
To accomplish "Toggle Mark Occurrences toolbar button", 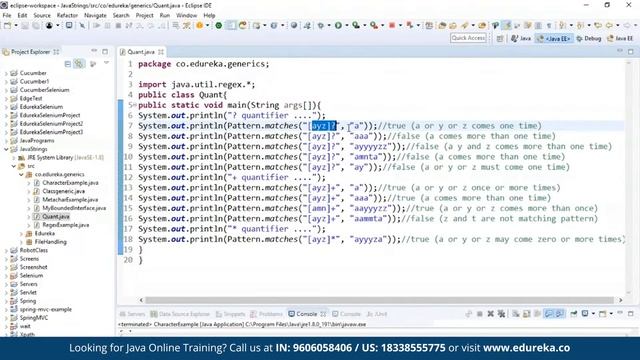I will (507, 25).
